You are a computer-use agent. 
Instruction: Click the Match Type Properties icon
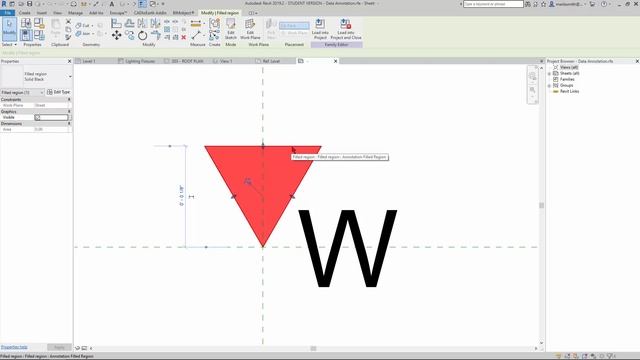tap(68, 37)
